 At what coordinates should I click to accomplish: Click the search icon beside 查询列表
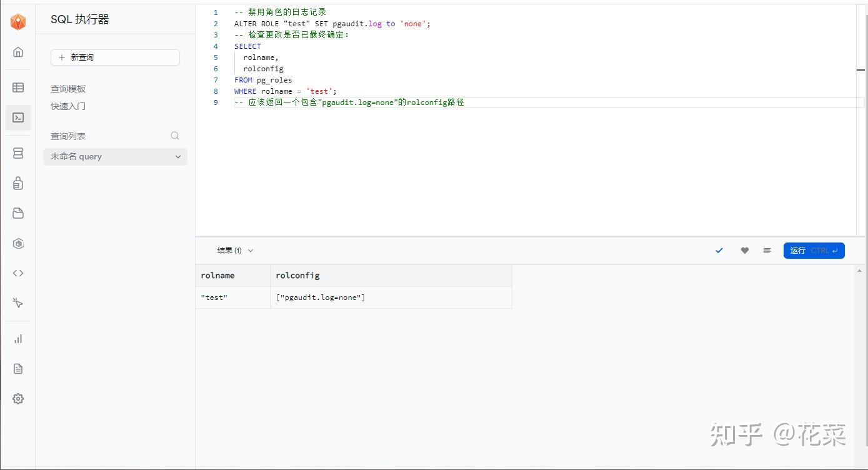point(175,136)
